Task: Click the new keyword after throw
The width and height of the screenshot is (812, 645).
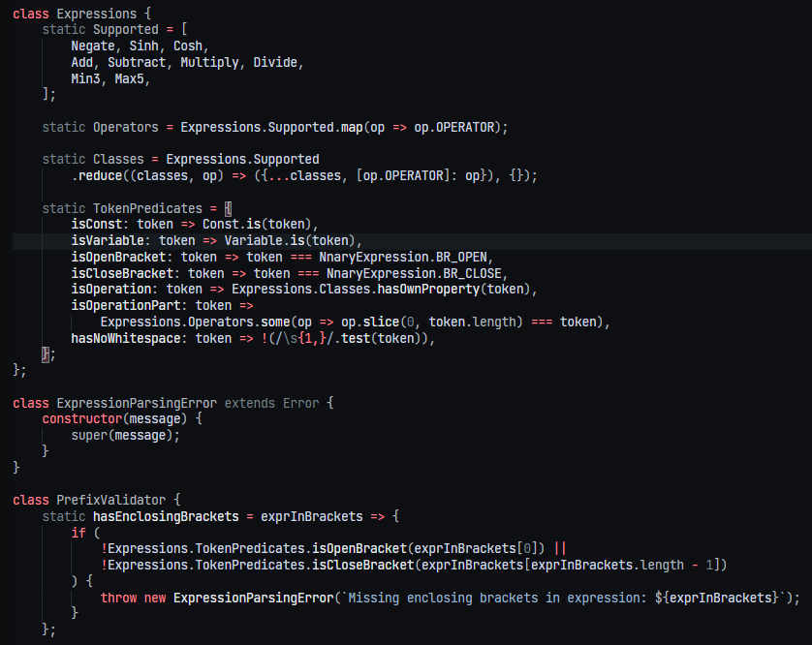Action: click(155, 599)
